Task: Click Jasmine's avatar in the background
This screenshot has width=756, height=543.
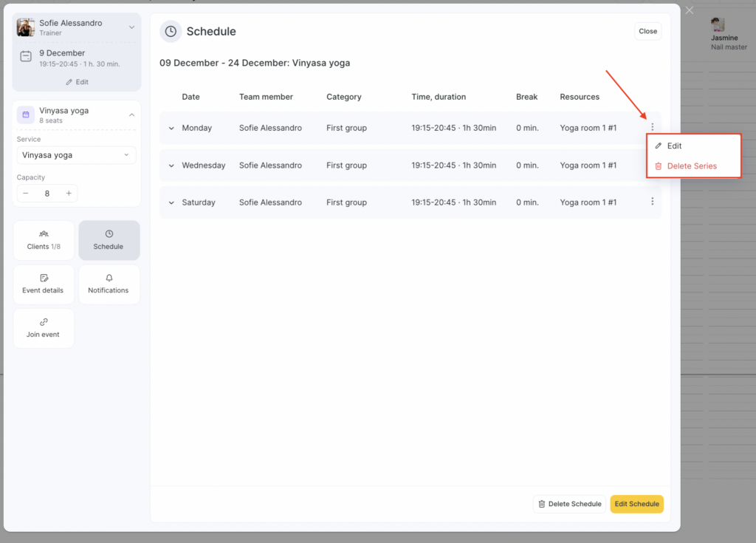Action: 718,24
